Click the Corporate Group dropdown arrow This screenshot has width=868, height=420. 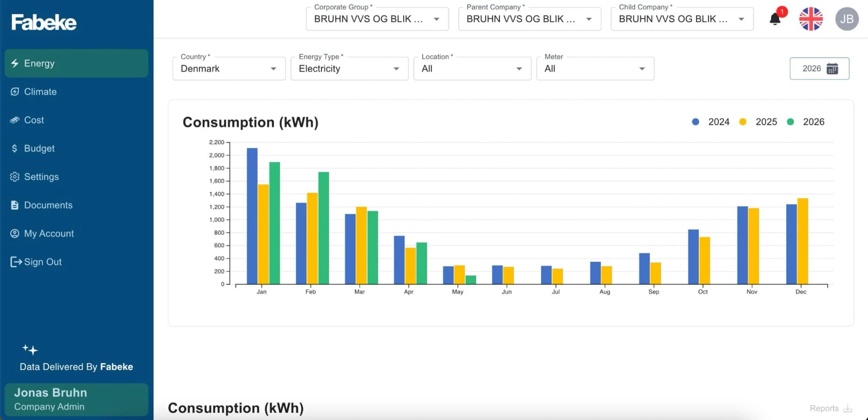437,19
